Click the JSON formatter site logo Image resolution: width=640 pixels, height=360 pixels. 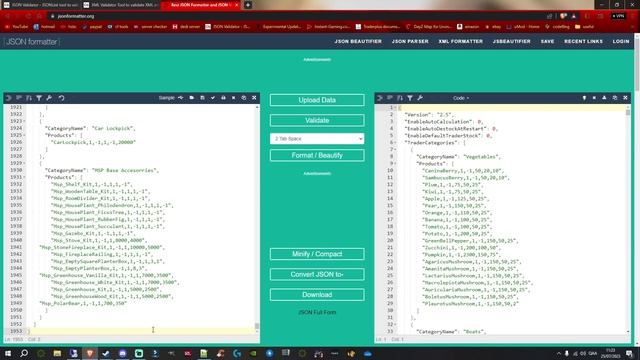tap(31, 42)
